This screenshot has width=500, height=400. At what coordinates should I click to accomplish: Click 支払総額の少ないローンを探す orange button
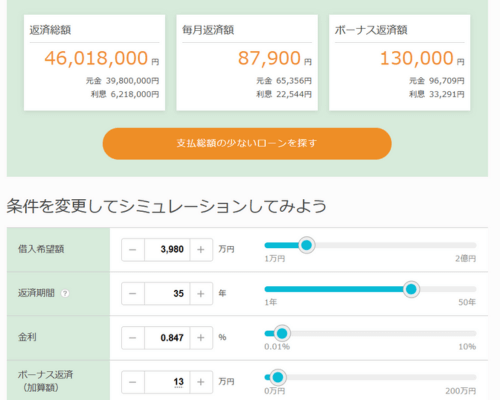coord(247,143)
